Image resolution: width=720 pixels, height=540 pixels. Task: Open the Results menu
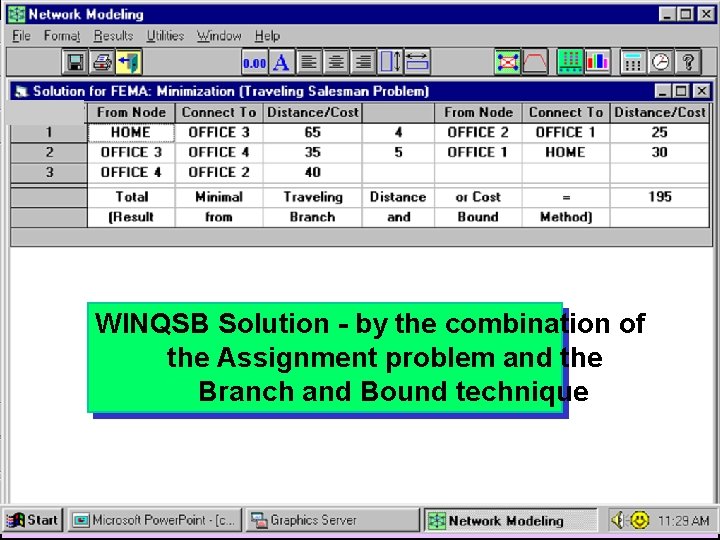[113, 36]
